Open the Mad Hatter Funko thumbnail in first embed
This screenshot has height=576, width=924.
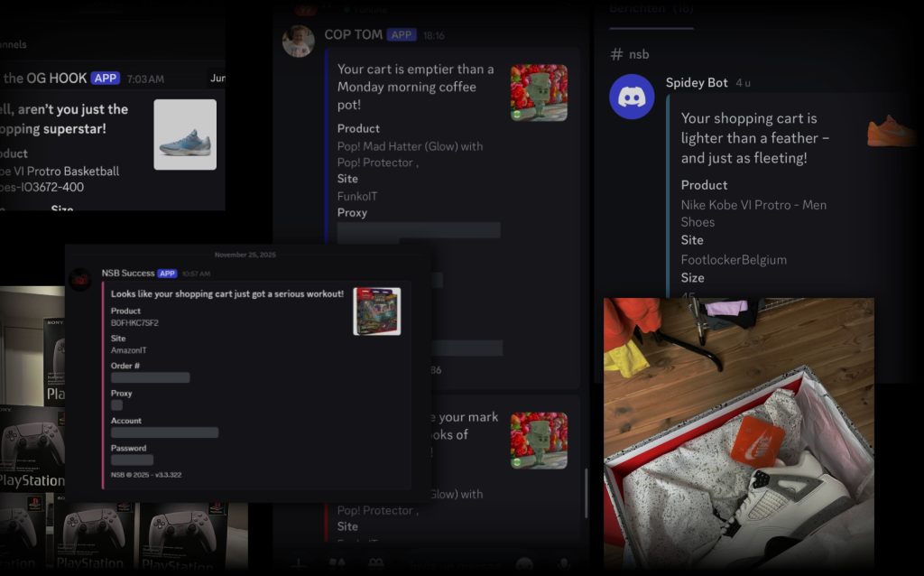click(539, 92)
